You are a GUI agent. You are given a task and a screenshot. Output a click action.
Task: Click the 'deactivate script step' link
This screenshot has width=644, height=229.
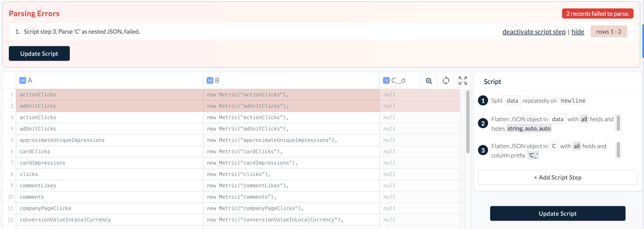tap(534, 32)
